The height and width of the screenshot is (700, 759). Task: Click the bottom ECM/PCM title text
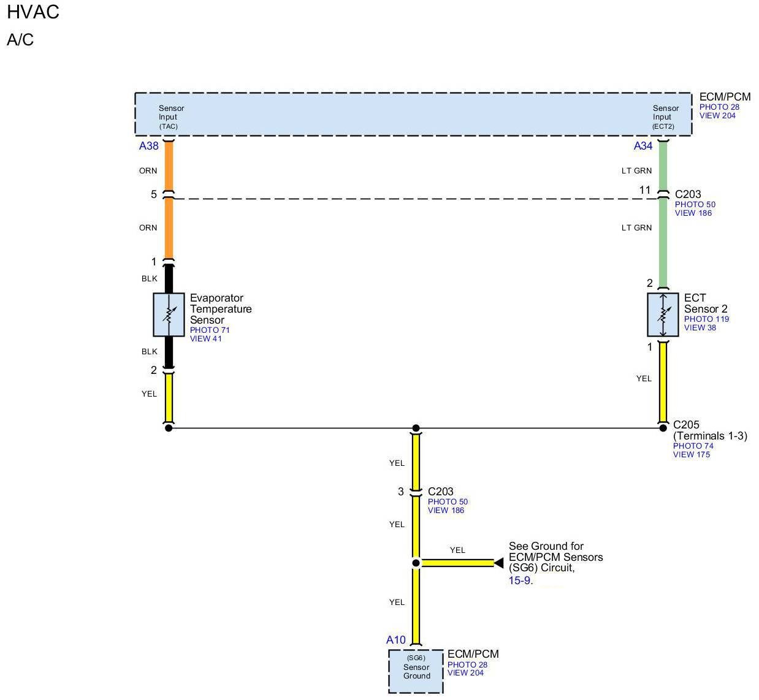coord(473,654)
